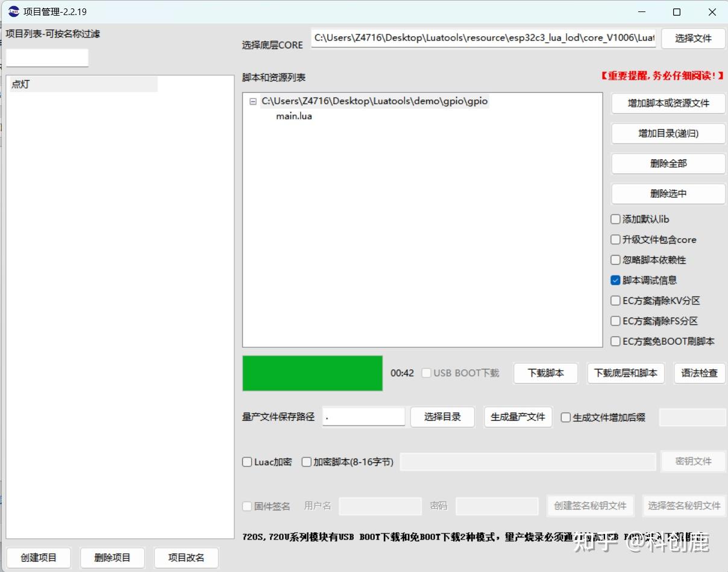Open the red 重要提醒 notice link
The height and width of the screenshot is (572, 728).
click(662, 76)
